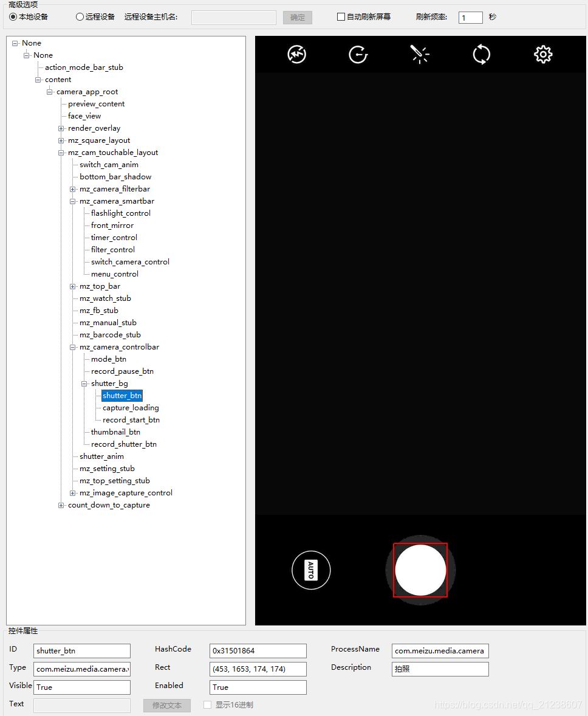Select the local device radio button
The width and height of the screenshot is (588, 716).
pos(13,17)
